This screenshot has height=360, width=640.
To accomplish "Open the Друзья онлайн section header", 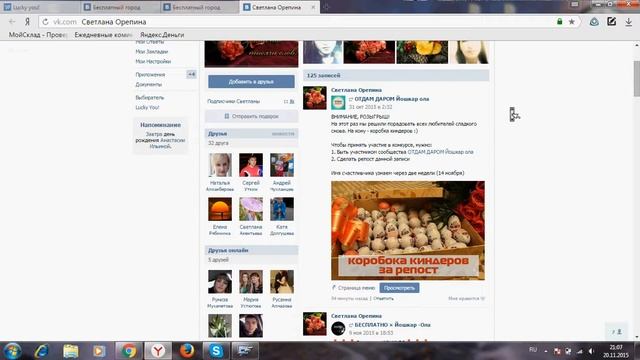I will pos(251,250).
